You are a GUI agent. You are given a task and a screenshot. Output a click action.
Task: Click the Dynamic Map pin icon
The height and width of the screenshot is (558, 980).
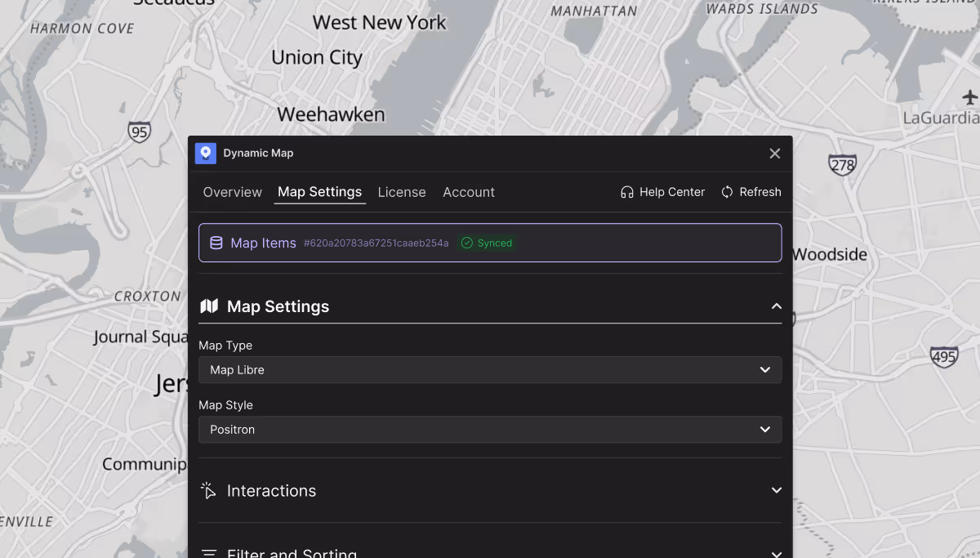pos(206,153)
